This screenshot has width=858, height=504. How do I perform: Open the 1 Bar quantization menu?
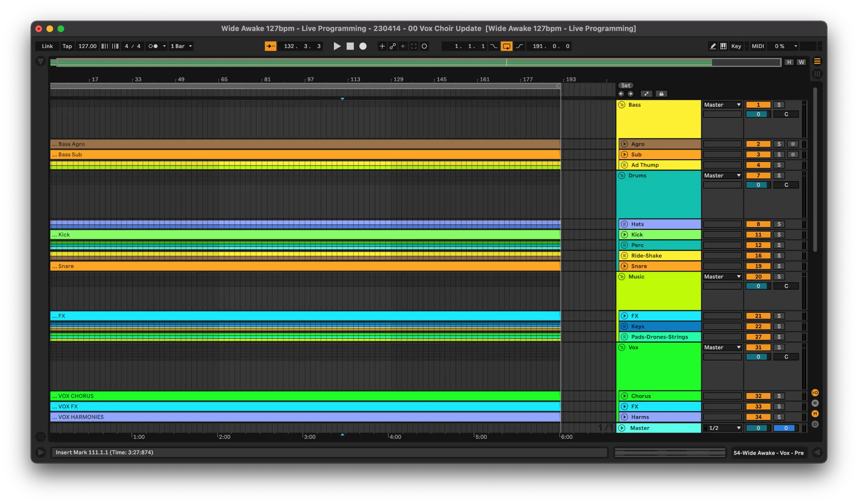(x=181, y=46)
